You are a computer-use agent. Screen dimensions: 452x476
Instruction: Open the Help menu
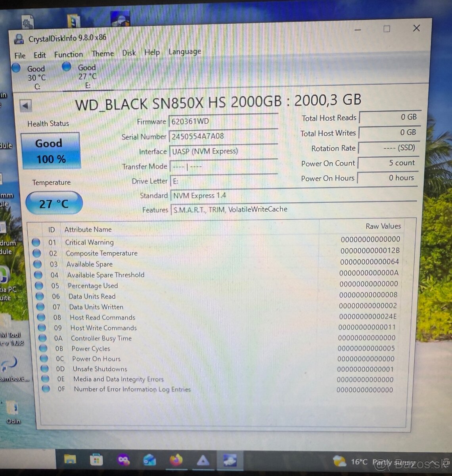(152, 52)
